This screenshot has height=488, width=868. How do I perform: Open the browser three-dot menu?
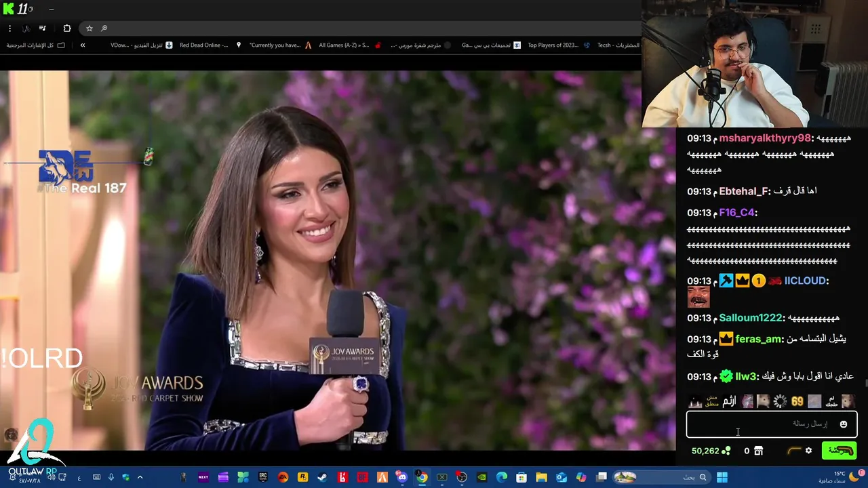pyautogui.click(x=9, y=28)
